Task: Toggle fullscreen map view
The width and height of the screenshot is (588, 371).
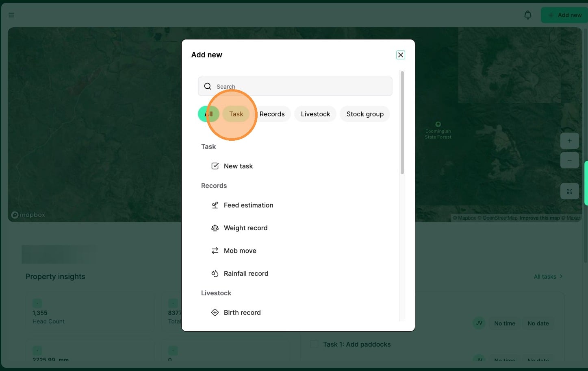Action: pyautogui.click(x=570, y=191)
